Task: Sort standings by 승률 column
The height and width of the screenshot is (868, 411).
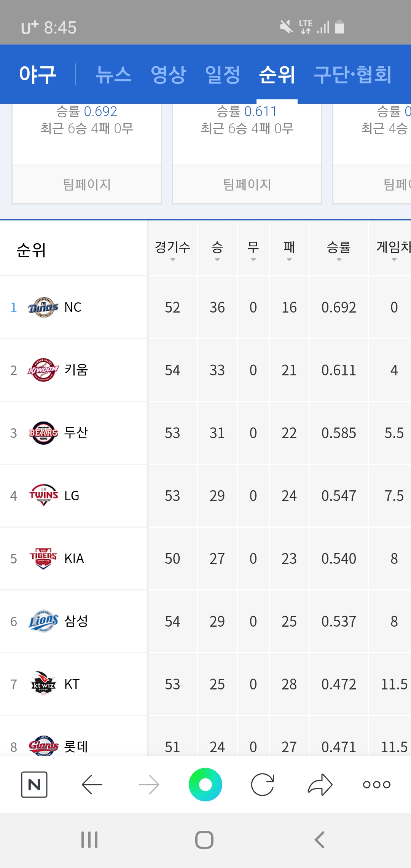Action: tap(339, 249)
